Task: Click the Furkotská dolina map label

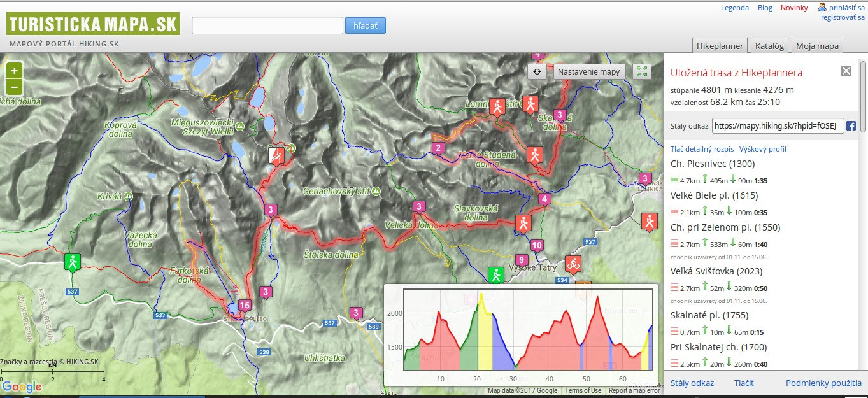Action: point(190,275)
